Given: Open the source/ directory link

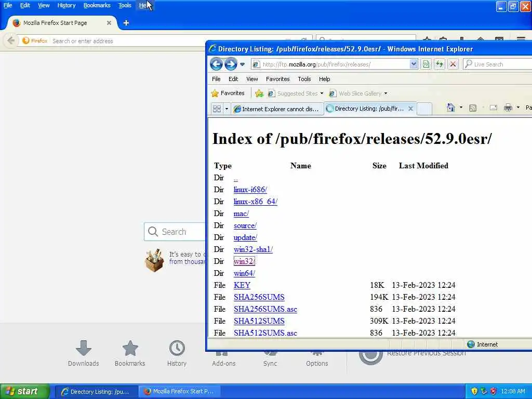Looking at the screenshot, I should [x=245, y=225].
